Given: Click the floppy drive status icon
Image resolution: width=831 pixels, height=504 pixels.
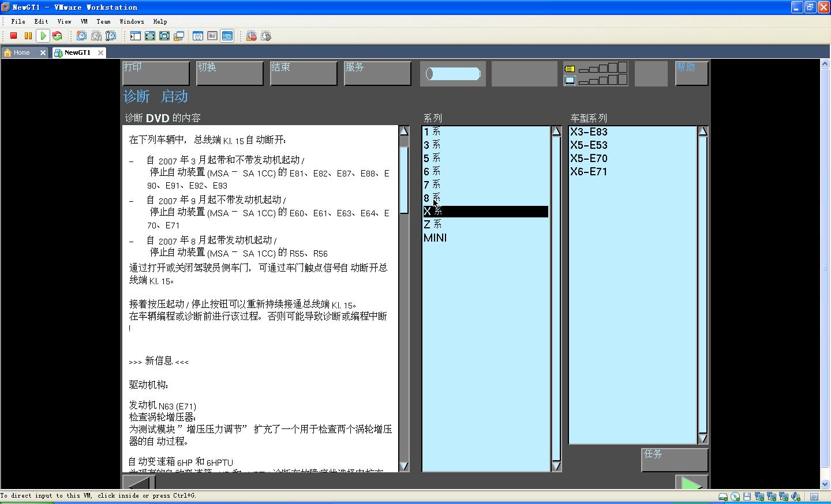Looking at the screenshot, I should click(747, 497).
